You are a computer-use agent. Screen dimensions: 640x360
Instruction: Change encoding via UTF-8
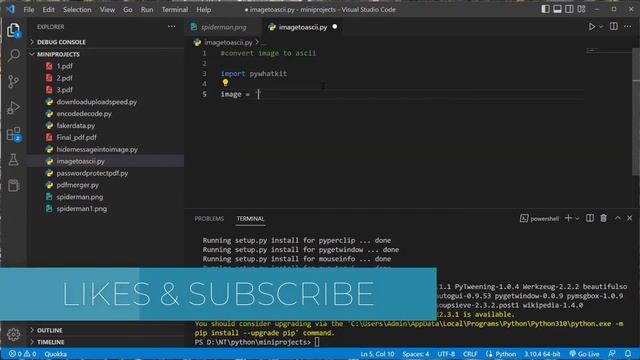(446, 354)
